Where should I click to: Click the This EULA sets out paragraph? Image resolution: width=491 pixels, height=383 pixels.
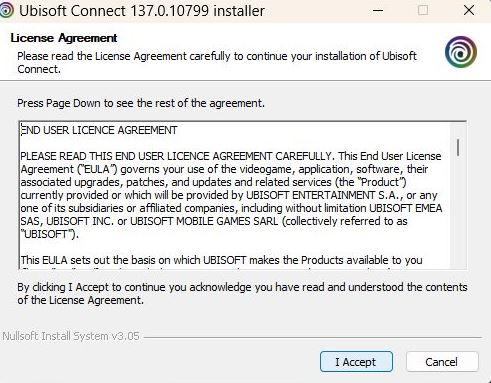(x=222, y=260)
